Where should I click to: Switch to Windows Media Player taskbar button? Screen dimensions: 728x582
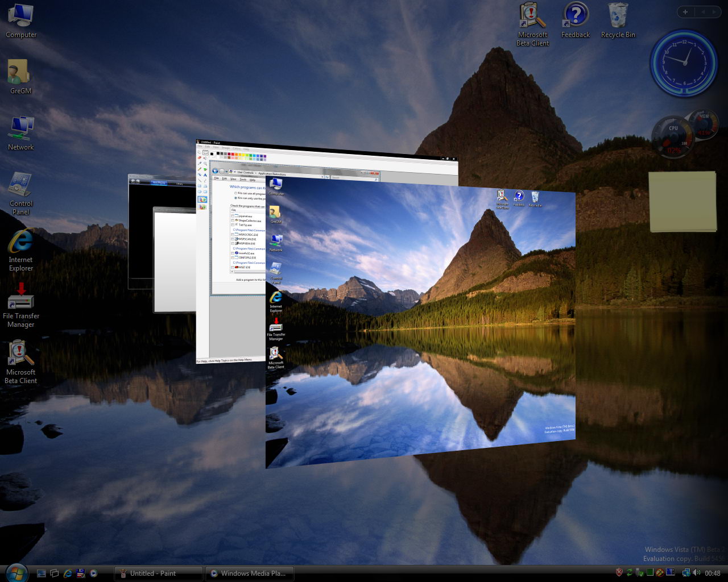point(250,573)
